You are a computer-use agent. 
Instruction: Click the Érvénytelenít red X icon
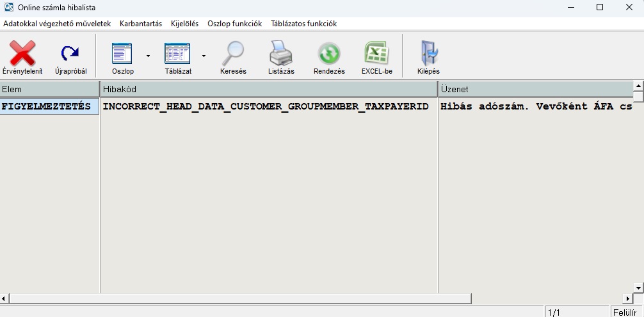point(22,54)
